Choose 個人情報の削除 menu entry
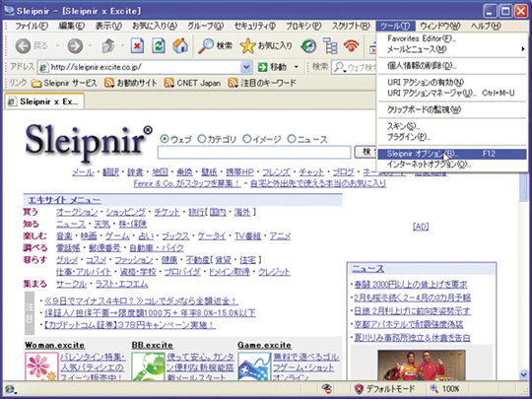The image size is (532, 399). pos(451,66)
